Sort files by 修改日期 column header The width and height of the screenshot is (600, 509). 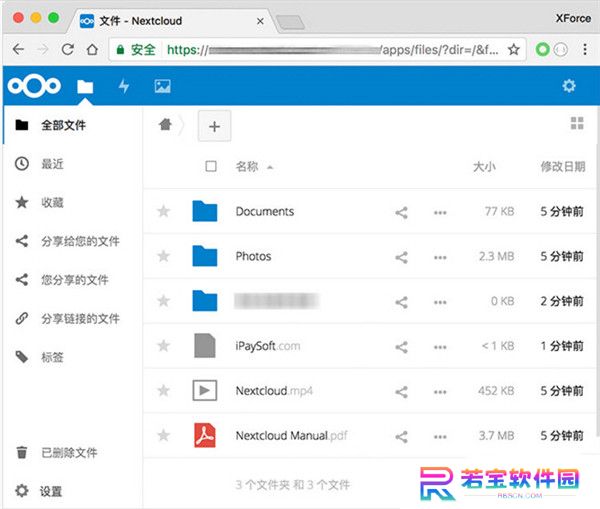click(x=562, y=166)
